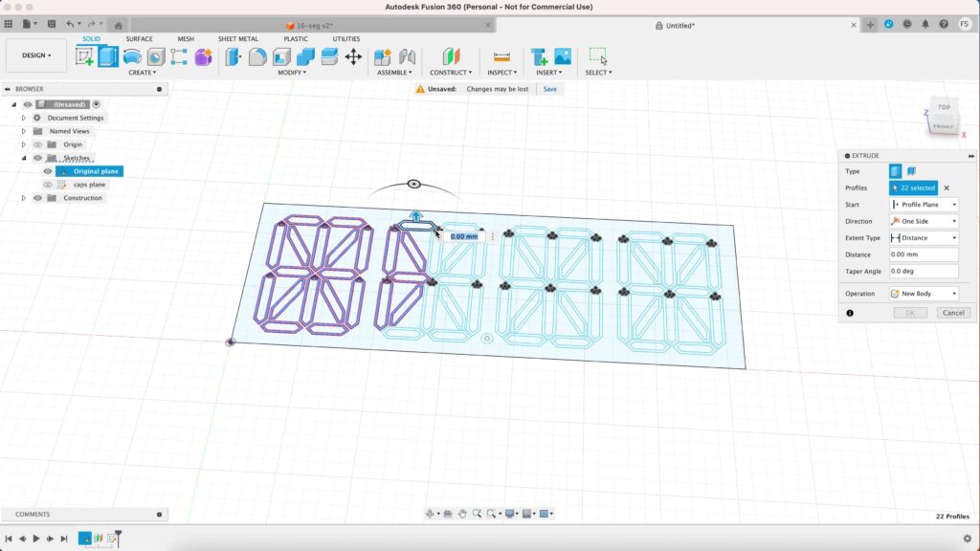
Task: Expand the Document Settings tree node
Action: click(x=24, y=118)
